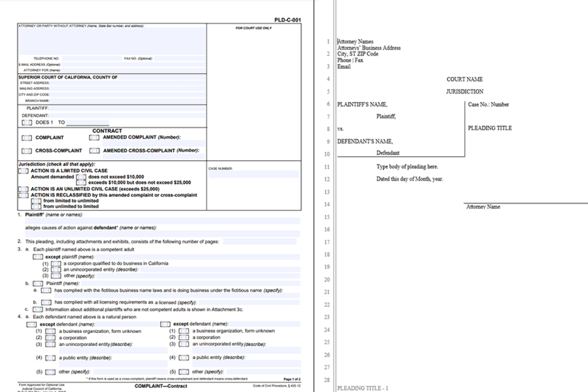588x392 pixels.
Task: Check ACTION IS A LIMITED CIVIL CASE
Action: (23, 172)
